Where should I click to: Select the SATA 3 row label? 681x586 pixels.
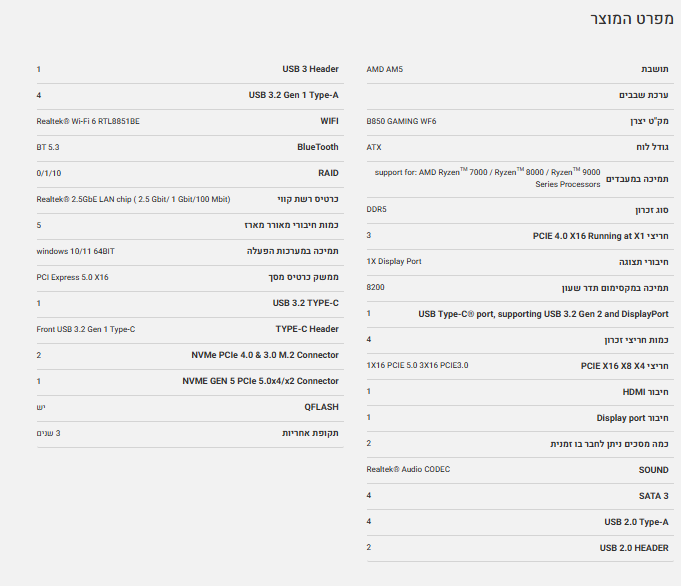point(653,495)
